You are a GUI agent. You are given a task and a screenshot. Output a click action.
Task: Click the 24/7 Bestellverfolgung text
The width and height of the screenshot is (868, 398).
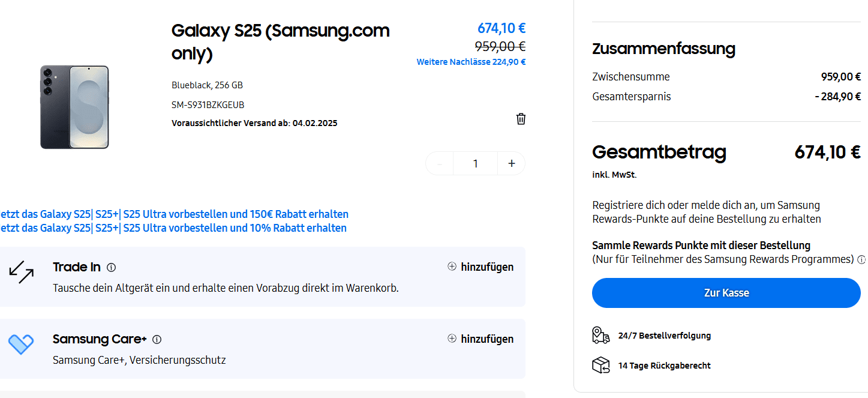pos(664,336)
